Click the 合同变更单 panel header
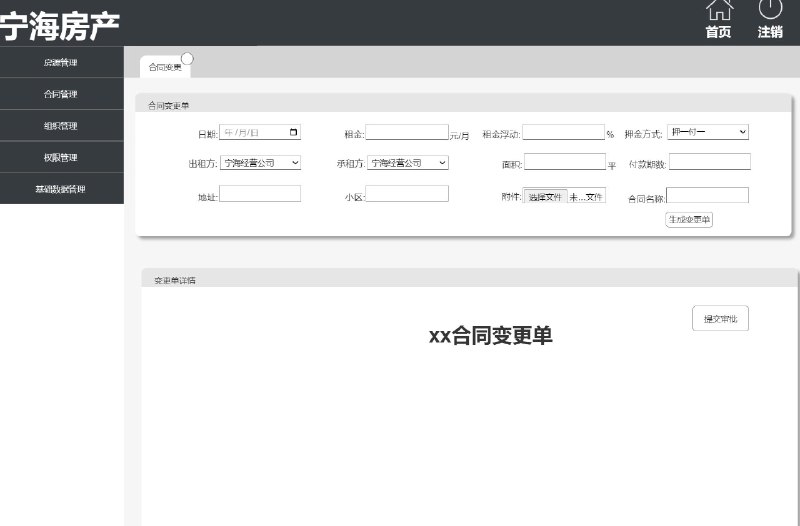This screenshot has width=800, height=526. pos(463,104)
